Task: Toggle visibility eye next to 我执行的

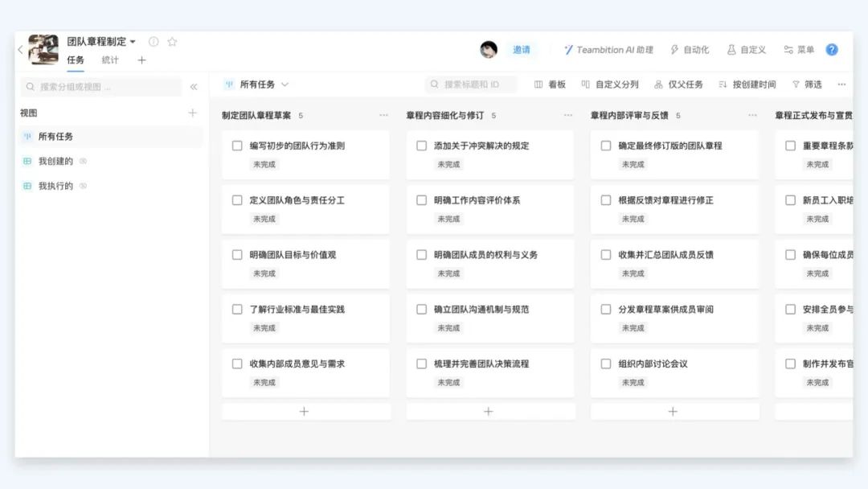Action: click(x=83, y=186)
